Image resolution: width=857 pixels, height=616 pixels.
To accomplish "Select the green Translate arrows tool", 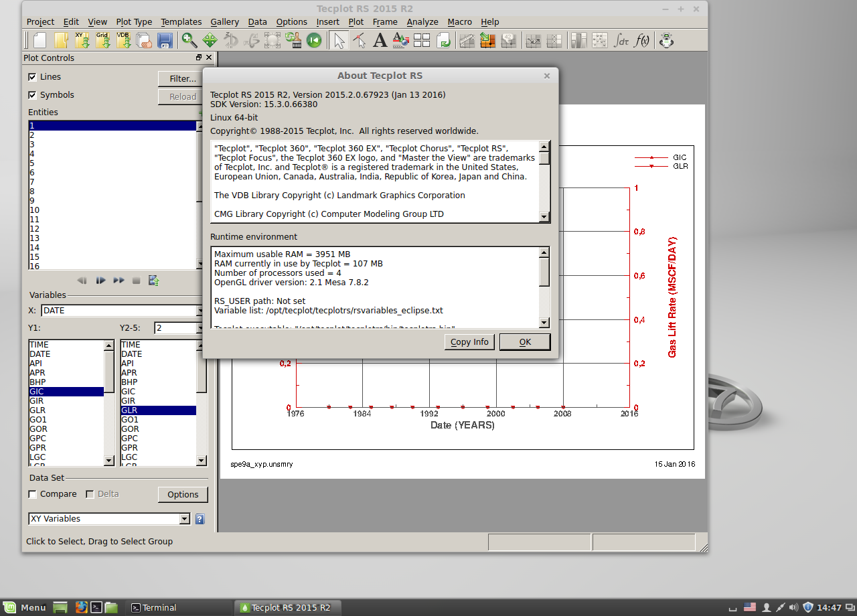I will (210, 40).
